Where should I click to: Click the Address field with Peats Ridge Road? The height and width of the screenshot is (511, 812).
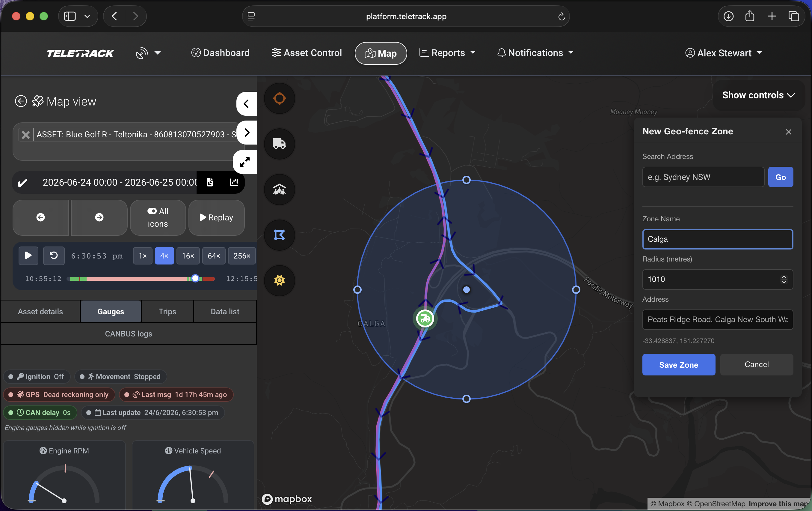pyautogui.click(x=718, y=320)
